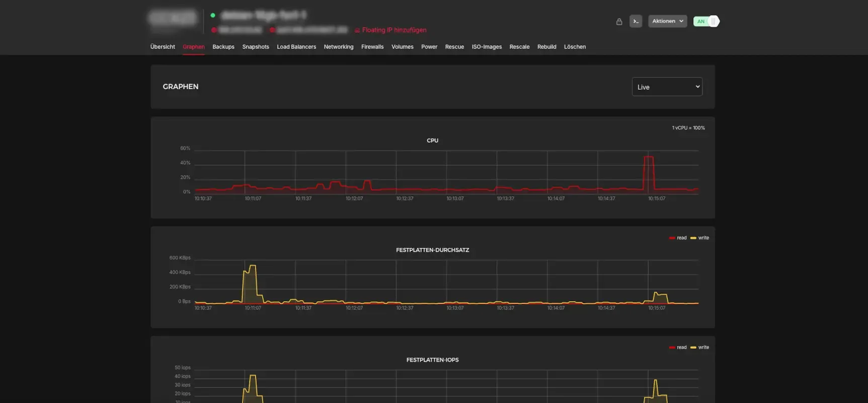
Task: Click the 50 iops axis label
Action: pyautogui.click(x=182, y=368)
